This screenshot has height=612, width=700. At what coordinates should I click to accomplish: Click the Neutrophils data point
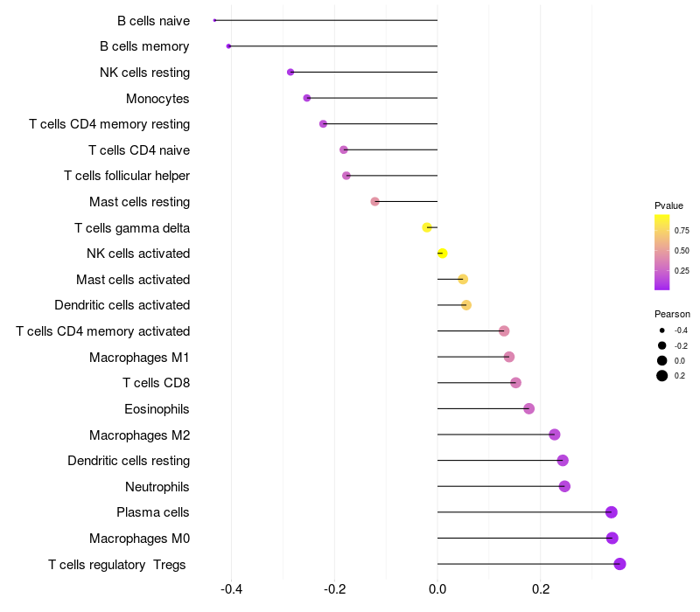tap(564, 486)
